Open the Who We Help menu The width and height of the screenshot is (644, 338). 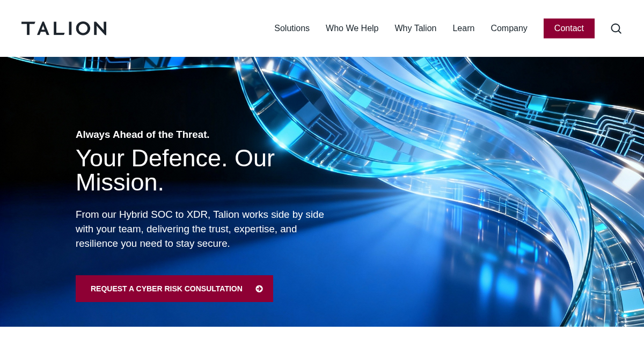[x=352, y=28]
